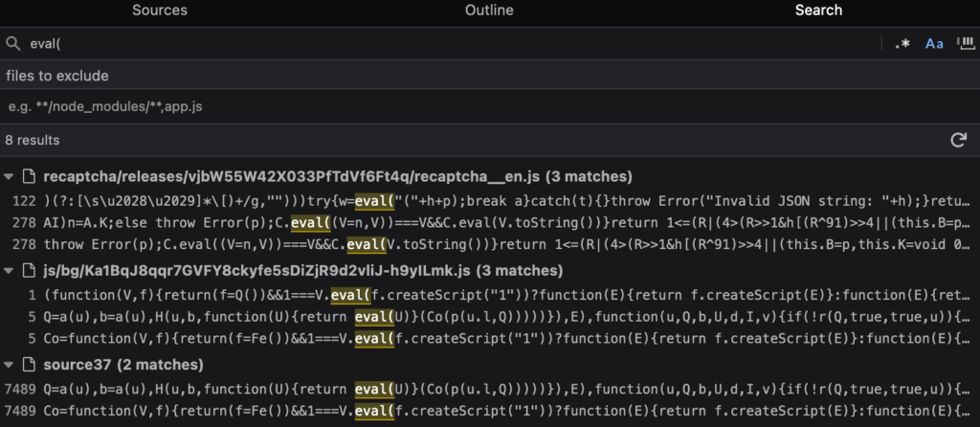Click the refresh search results icon
Image resolution: width=980 pixels, height=427 pixels.
pyautogui.click(x=958, y=140)
